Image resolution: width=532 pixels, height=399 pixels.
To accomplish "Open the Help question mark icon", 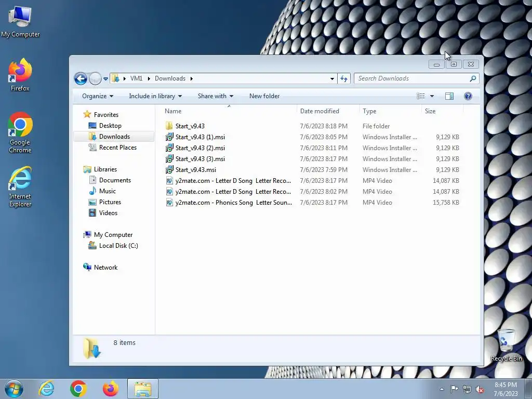I will (468, 96).
